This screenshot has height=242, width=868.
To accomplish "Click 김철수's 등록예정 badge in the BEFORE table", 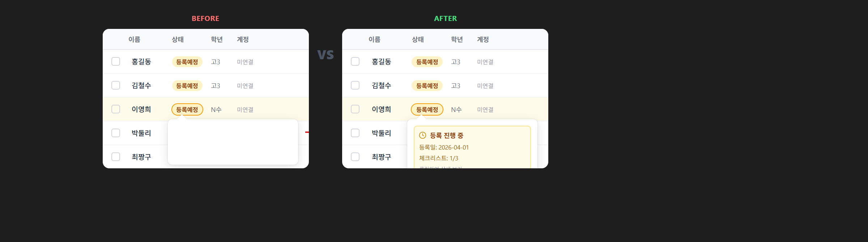I will [187, 86].
